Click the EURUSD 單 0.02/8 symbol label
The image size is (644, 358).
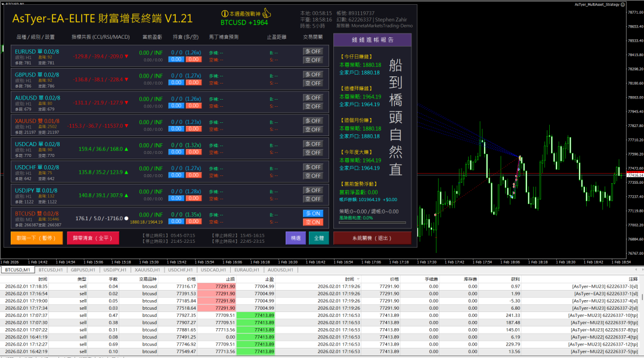point(37,51)
